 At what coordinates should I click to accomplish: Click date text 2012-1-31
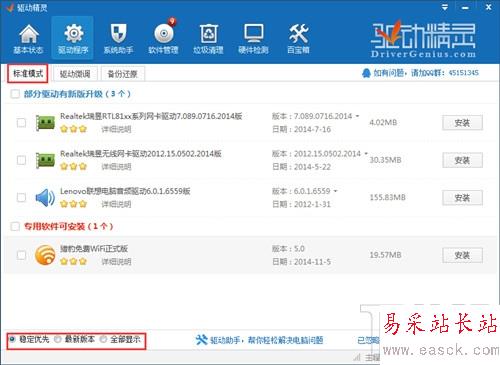tap(312, 204)
